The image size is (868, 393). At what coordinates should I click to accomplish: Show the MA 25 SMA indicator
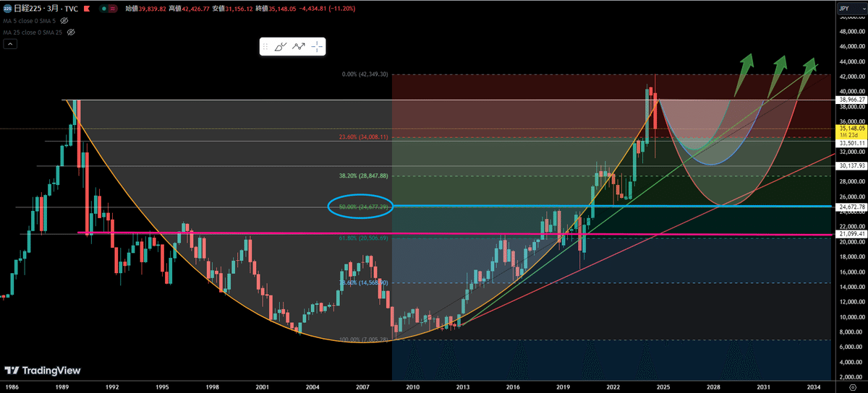[x=70, y=33]
